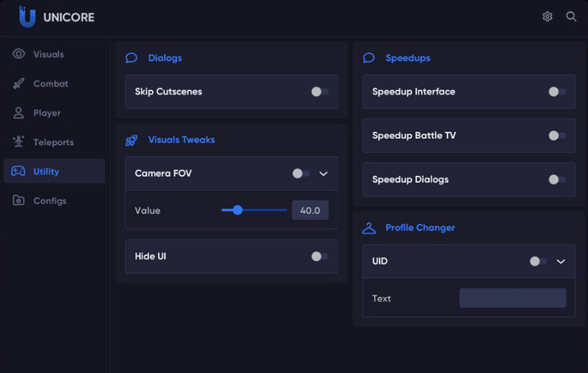Select the Player sidebar tab
Screen dimensions: 588x373
(x=55, y=112)
